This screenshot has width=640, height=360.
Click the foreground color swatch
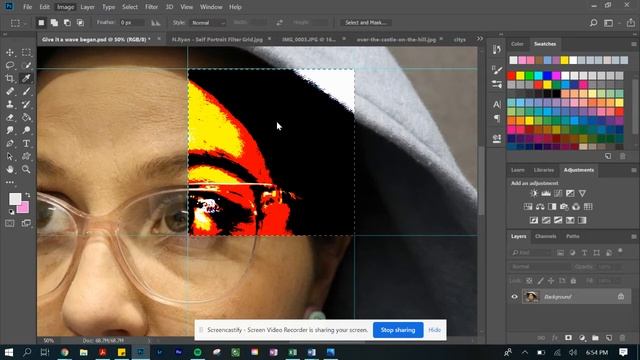pos(15,199)
